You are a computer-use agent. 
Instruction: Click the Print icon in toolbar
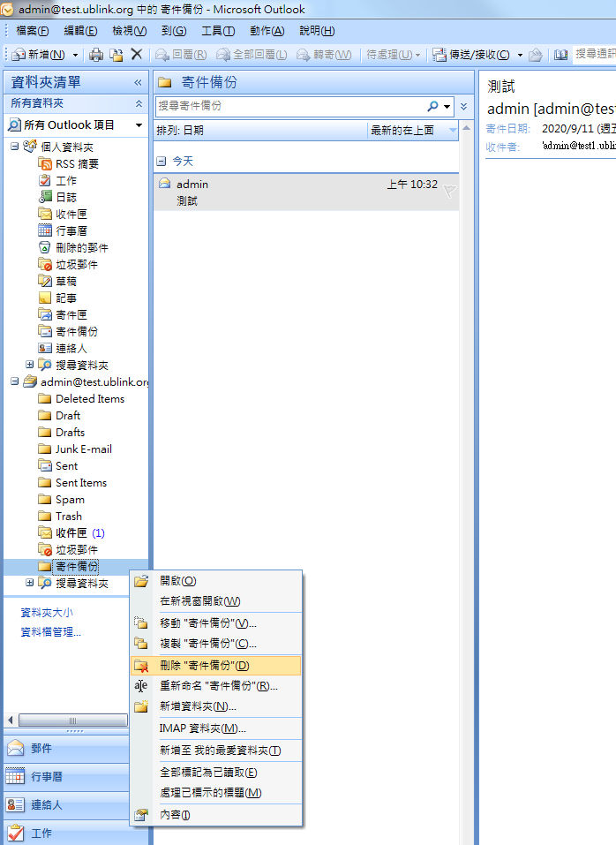coord(96,55)
